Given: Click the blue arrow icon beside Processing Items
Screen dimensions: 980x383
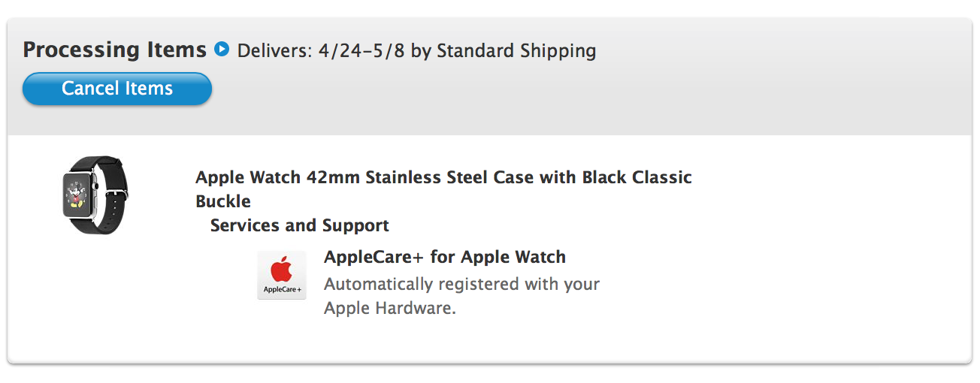Looking at the screenshot, I should (x=221, y=50).
